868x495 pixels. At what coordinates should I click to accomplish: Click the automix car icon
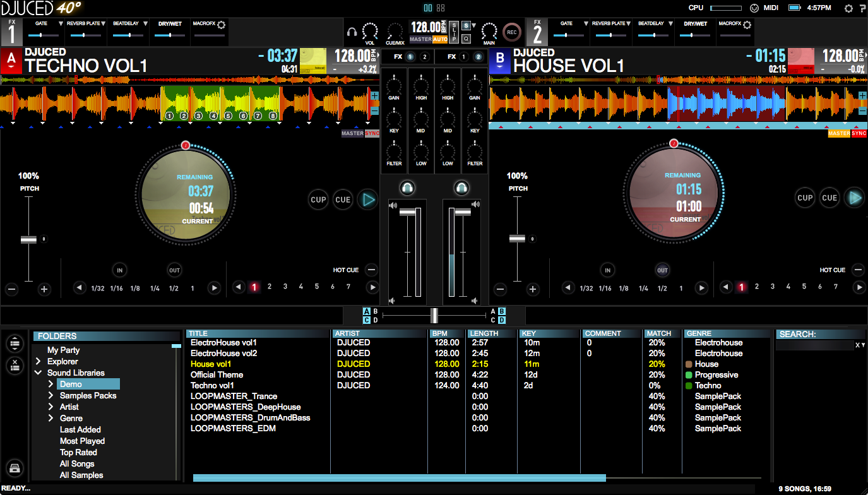pos(15,468)
